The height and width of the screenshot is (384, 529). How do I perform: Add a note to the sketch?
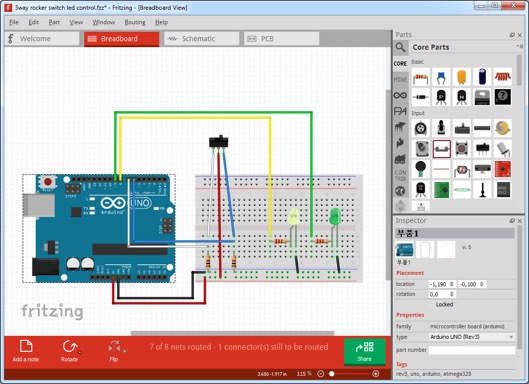26,351
